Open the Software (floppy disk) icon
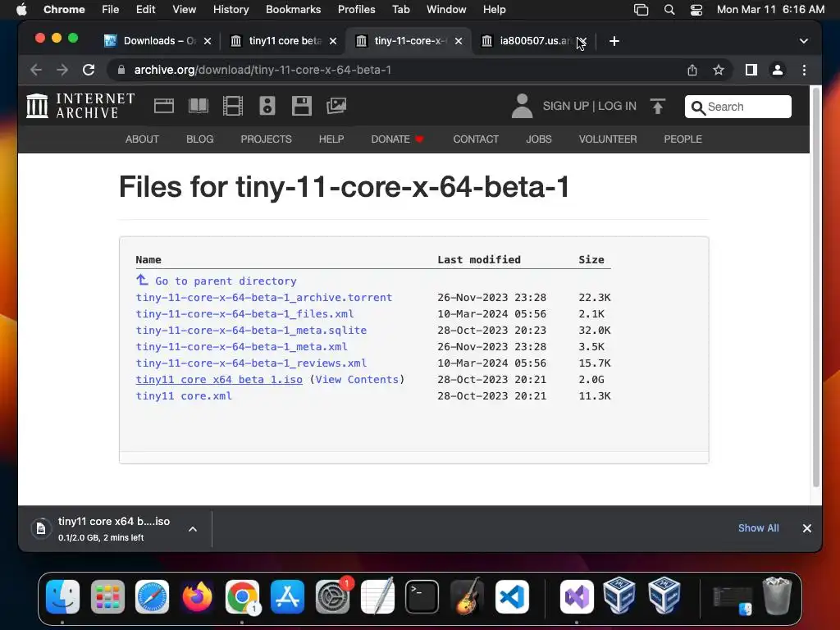 302,106
